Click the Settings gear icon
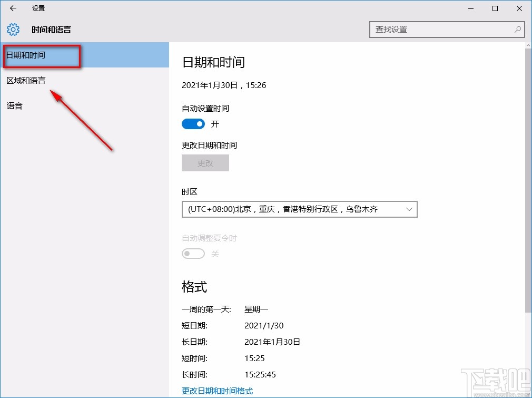 pos(13,30)
